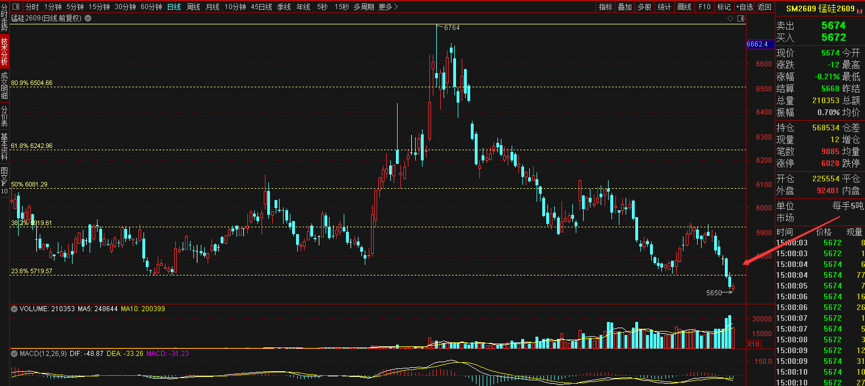Select the 15秒 period

point(341,7)
